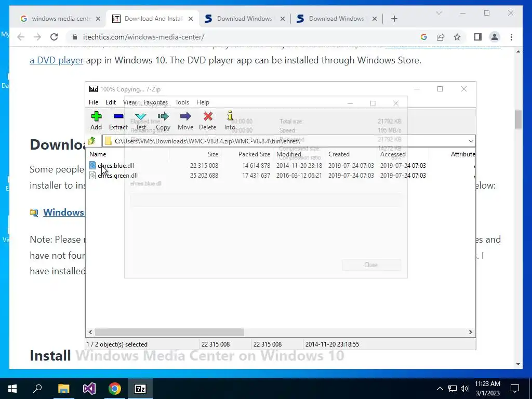Go back in Chrome
Screen dimensions: 532x399
[21, 37]
